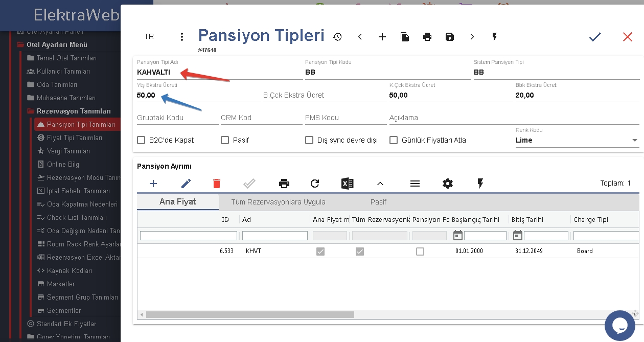Toggle Günlük Fiyatları Atla checkbox

394,140
